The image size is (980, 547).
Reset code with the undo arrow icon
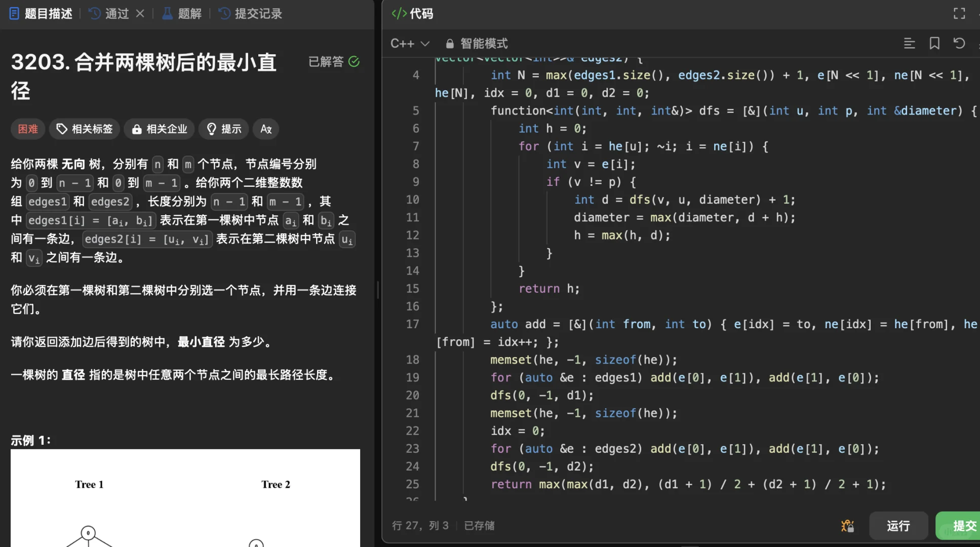pos(959,44)
